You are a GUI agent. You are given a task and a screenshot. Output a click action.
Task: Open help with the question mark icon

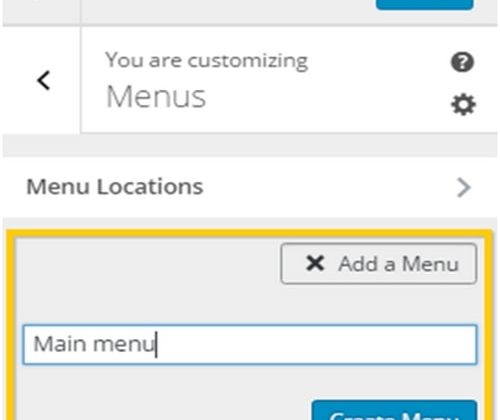click(462, 62)
